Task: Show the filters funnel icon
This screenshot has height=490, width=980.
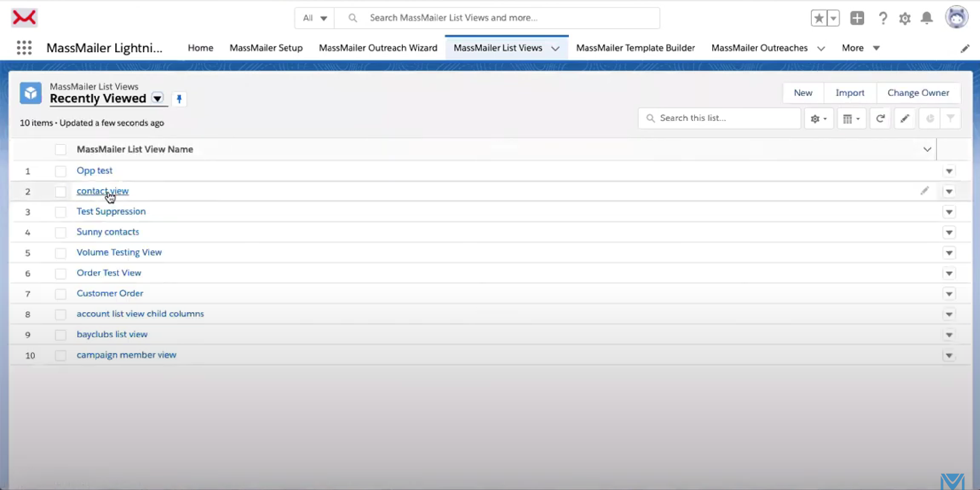Action: [950, 119]
